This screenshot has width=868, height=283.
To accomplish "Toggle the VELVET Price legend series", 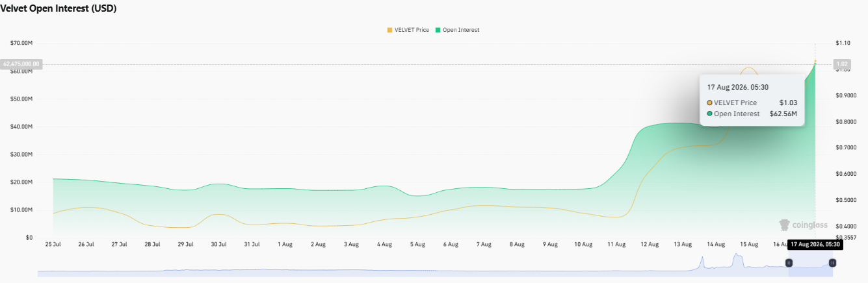I will tap(408, 30).
